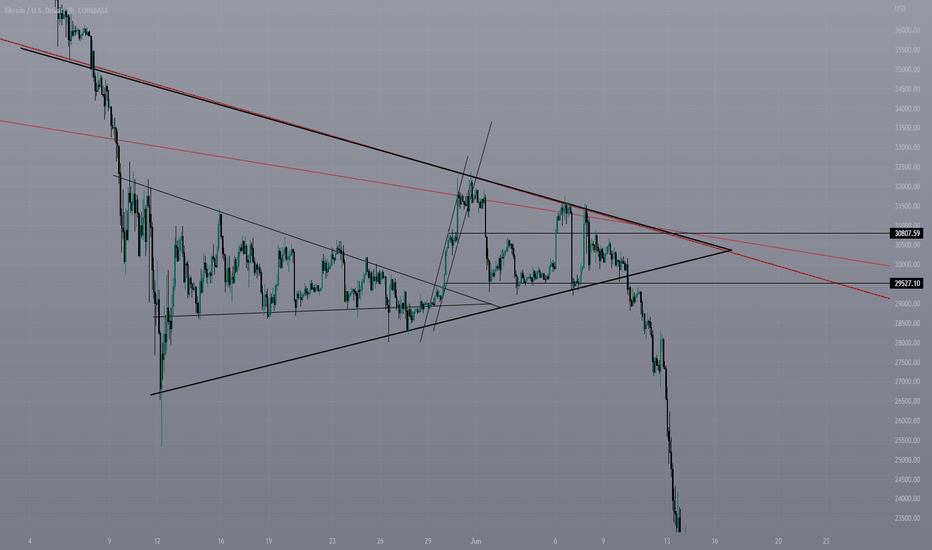Click the 13 date on time axis
The height and width of the screenshot is (550, 932).
click(x=667, y=541)
